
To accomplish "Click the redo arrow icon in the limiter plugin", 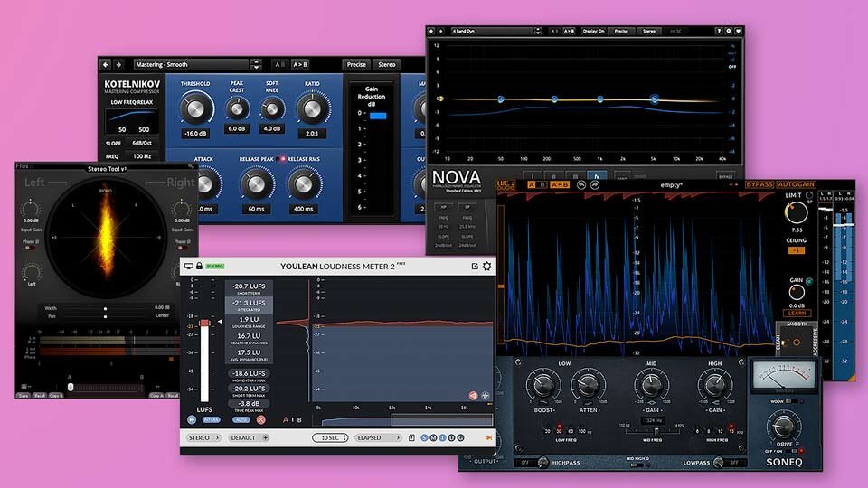I will (x=595, y=184).
